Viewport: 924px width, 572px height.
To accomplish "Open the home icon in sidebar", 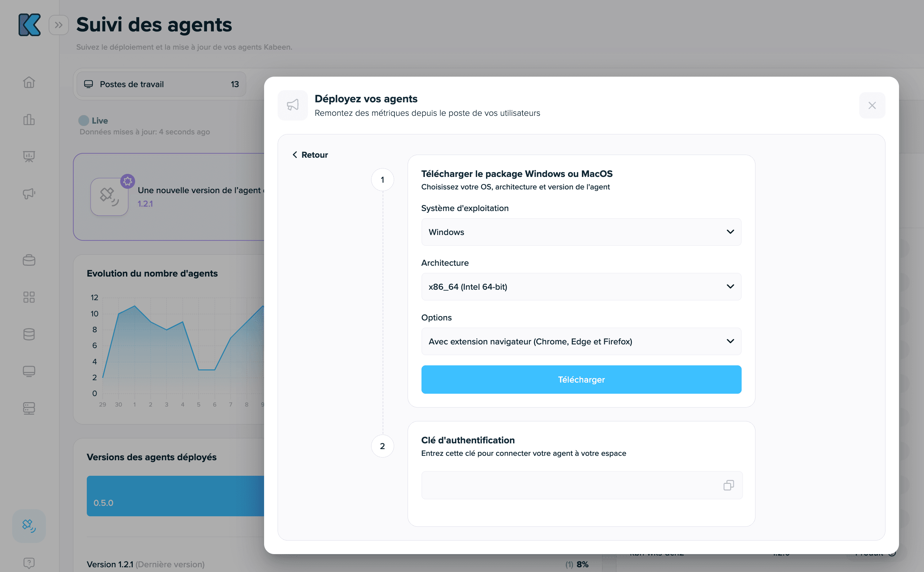I will click(29, 82).
